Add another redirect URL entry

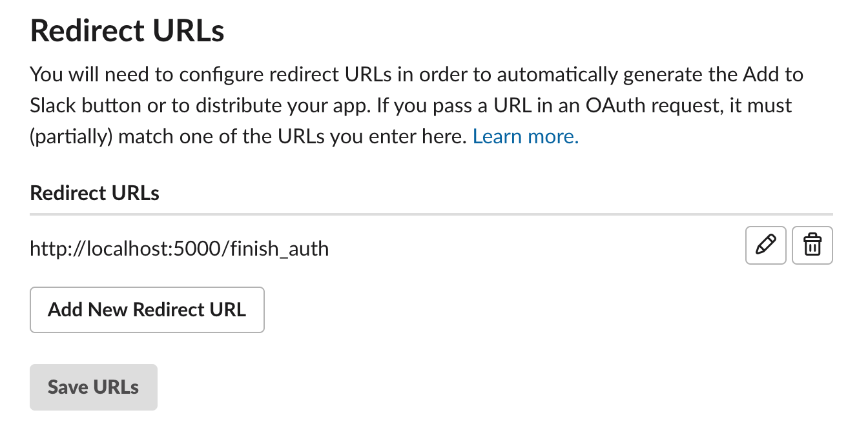147,310
